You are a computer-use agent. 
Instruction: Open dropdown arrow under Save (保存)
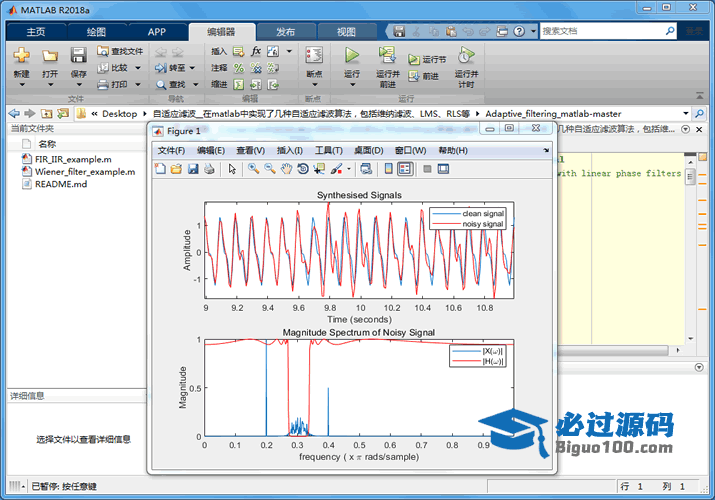click(79, 85)
